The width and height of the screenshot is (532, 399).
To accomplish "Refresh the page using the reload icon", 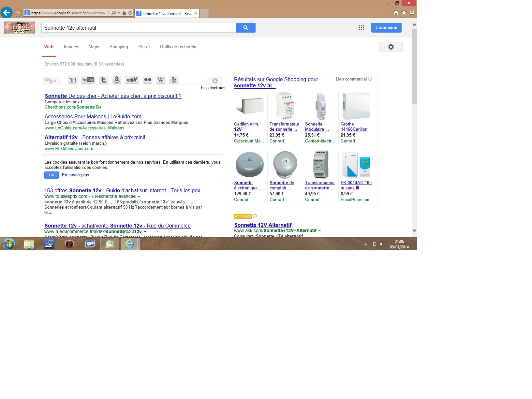I will click(x=130, y=13).
